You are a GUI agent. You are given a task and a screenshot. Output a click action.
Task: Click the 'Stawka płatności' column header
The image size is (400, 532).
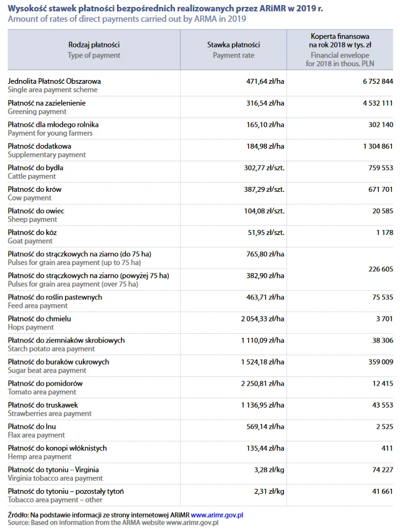click(233, 45)
